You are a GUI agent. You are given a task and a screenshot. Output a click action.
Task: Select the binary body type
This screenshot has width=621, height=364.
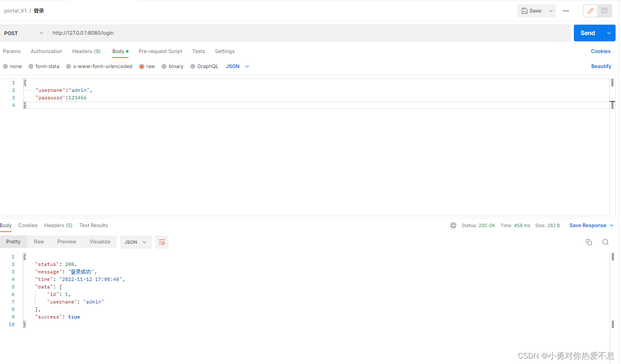point(176,66)
